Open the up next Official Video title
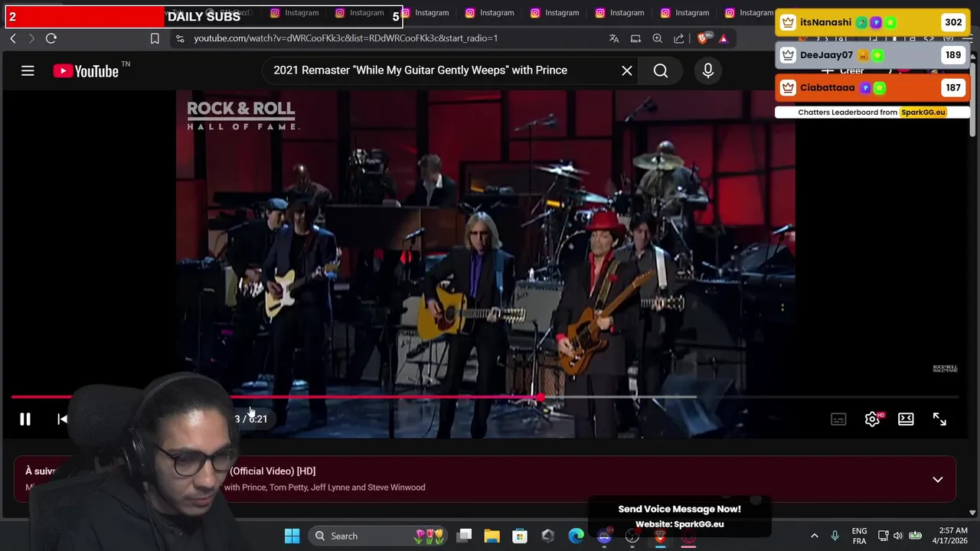The width and height of the screenshot is (980, 551). [x=273, y=471]
